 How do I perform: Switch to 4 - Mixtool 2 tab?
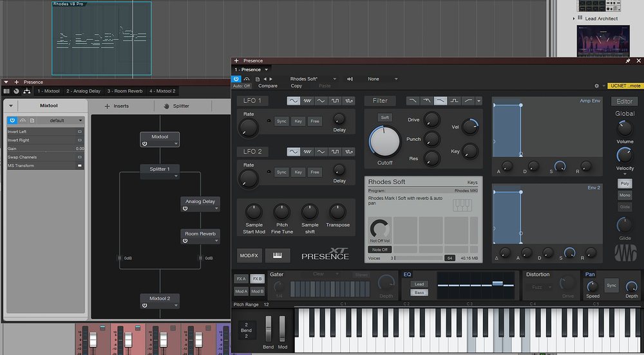coord(162,91)
